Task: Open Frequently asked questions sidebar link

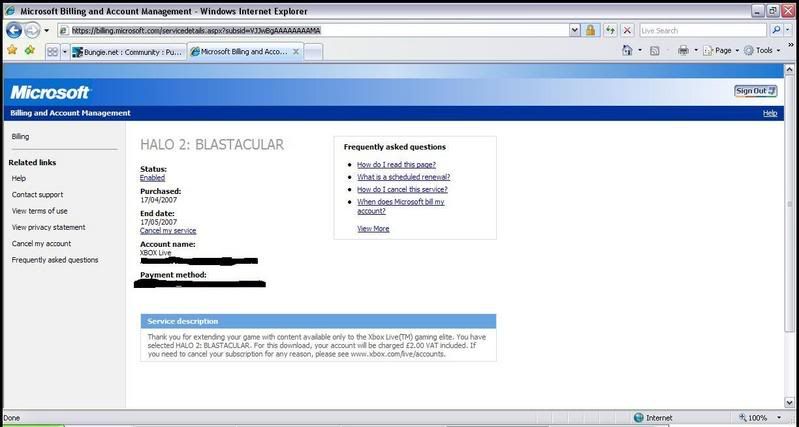Action: point(55,260)
